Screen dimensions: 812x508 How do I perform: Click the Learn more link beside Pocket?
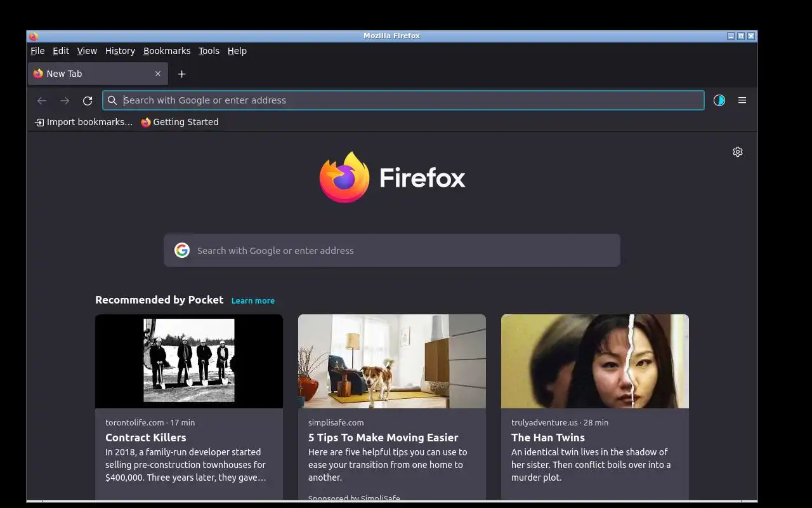tap(253, 301)
